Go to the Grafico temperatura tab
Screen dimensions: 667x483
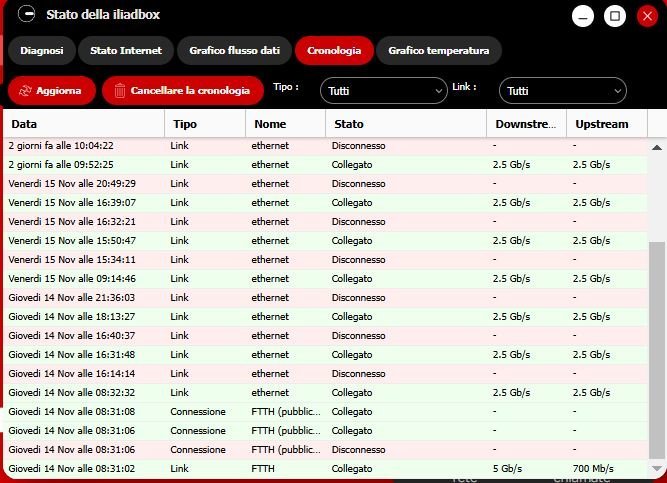pyautogui.click(x=439, y=51)
